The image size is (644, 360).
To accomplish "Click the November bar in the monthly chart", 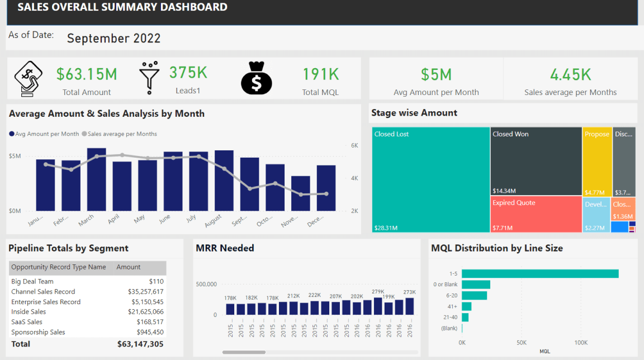I will (x=301, y=193).
